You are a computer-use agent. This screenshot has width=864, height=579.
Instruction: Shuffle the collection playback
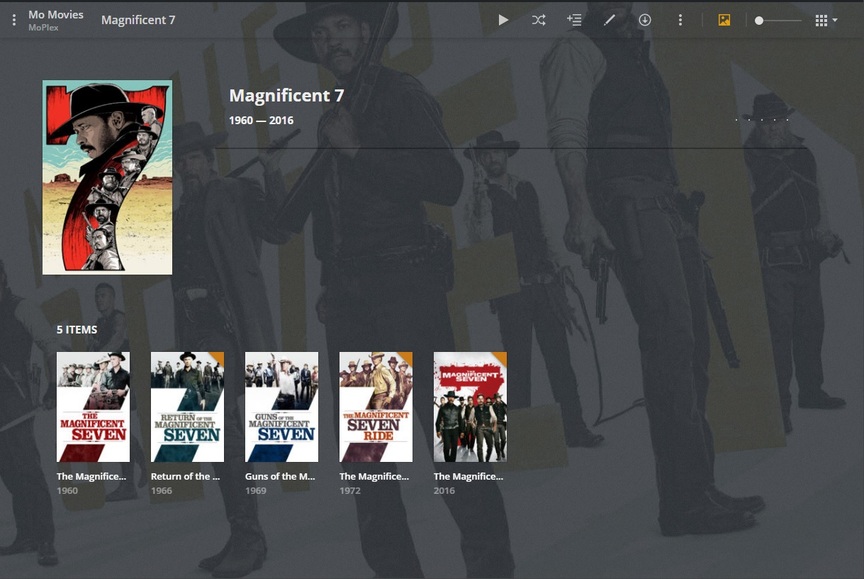pos(538,20)
